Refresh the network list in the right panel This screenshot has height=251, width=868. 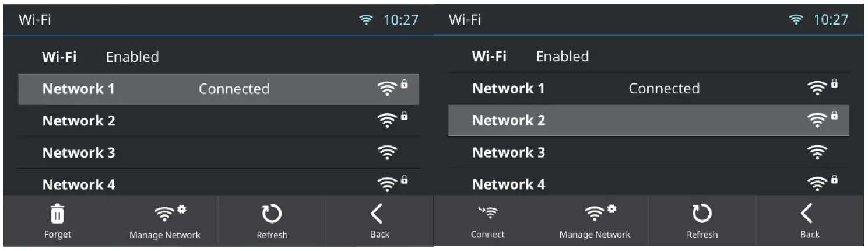[702, 221]
